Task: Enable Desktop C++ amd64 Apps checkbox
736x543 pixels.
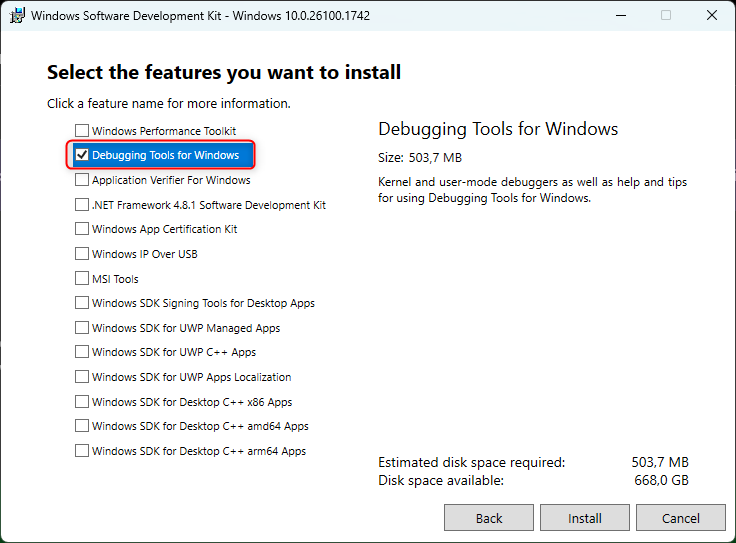Action: [82, 425]
